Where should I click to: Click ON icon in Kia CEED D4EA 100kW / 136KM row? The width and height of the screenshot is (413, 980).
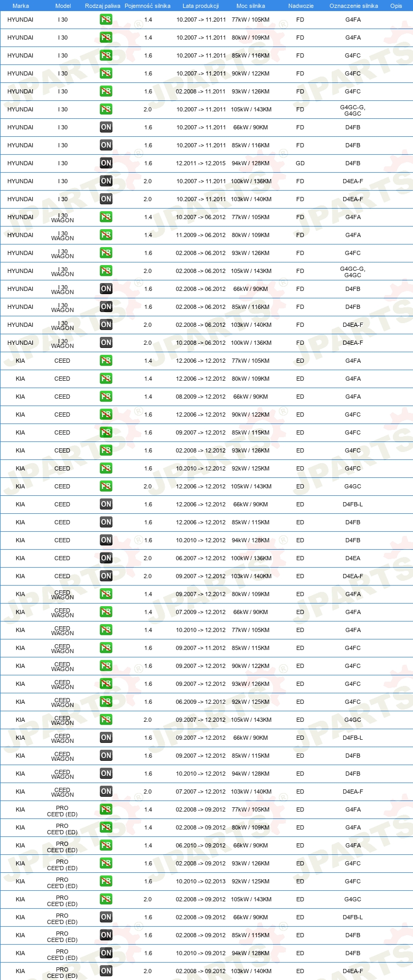coord(106,558)
